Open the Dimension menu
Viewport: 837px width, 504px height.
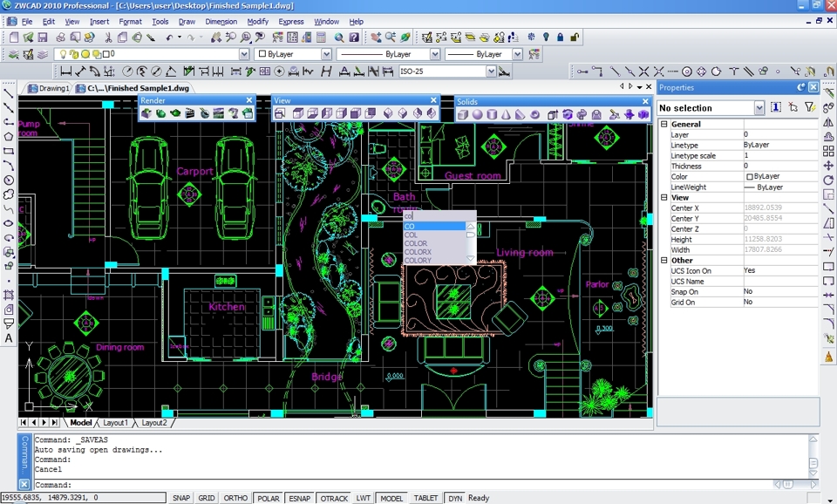221,21
